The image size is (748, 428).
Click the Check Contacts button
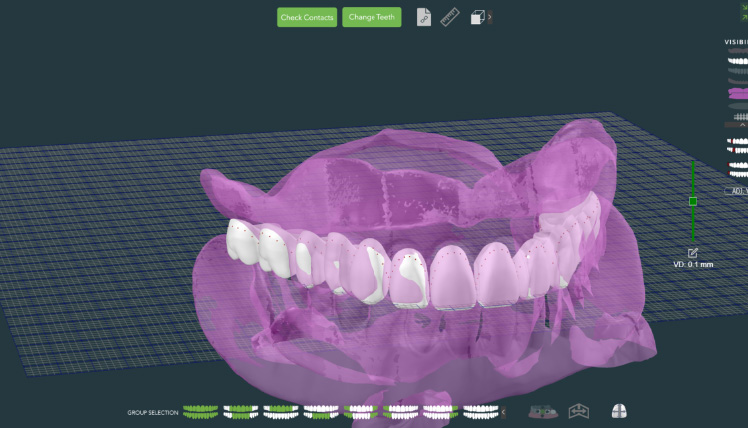tap(308, 17)
